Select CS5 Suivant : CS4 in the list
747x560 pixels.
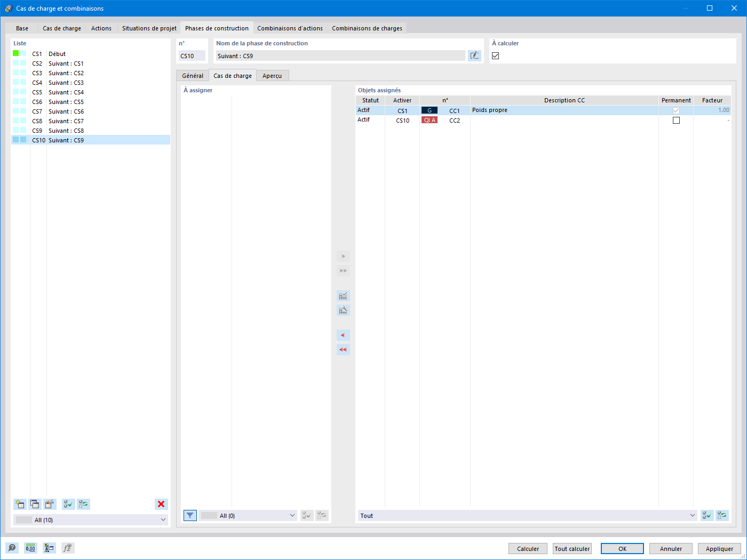point(91,92)
